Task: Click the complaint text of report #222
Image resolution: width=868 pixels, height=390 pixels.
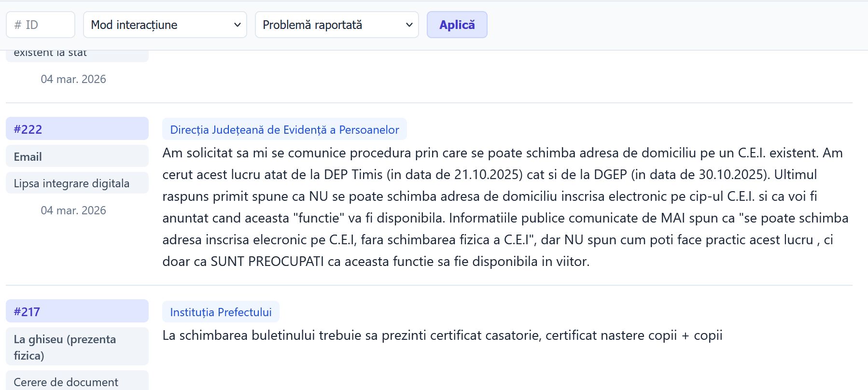Action: [505, 207]
